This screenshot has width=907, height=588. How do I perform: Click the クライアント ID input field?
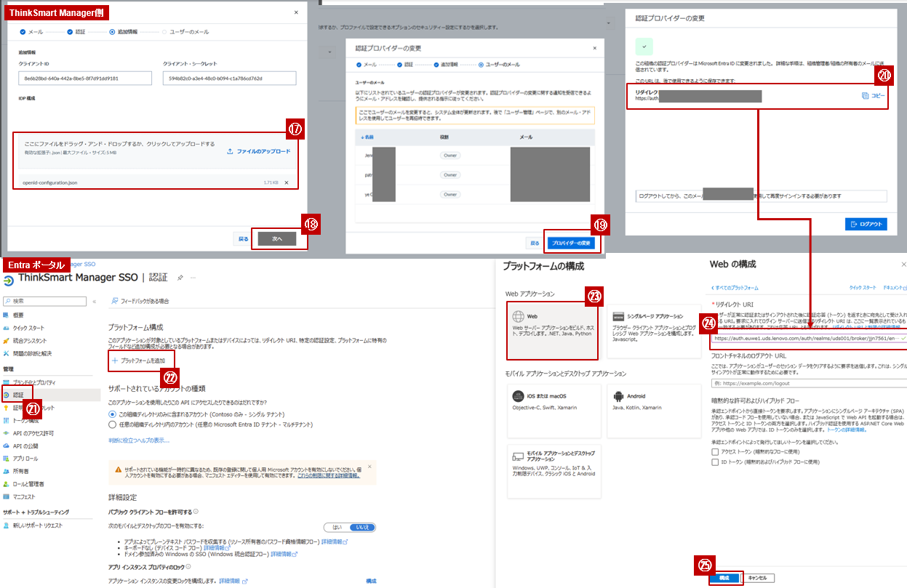pos(85,78)
